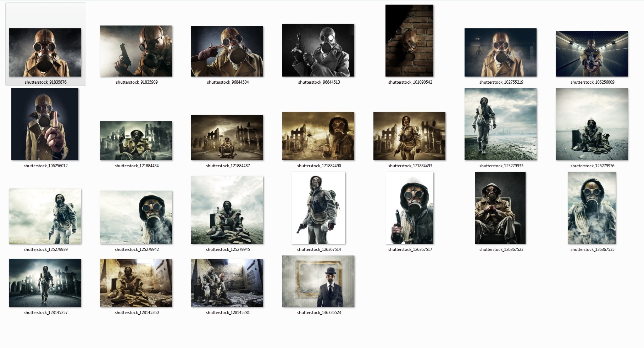Viewport: 644px width, 348px height.
Task: Click file name shutterstock_106256009
Action: (x=593, y=82)
